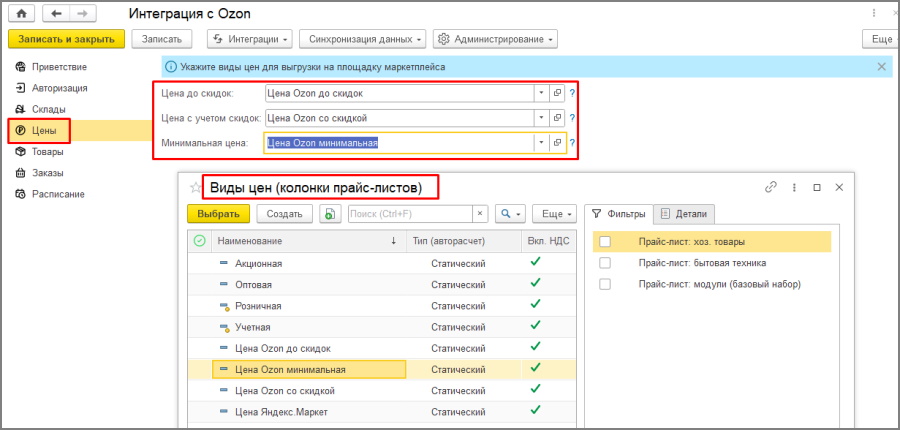Expand 'Цена с учетом скидок' dropdown arrow

coord(542,118)
